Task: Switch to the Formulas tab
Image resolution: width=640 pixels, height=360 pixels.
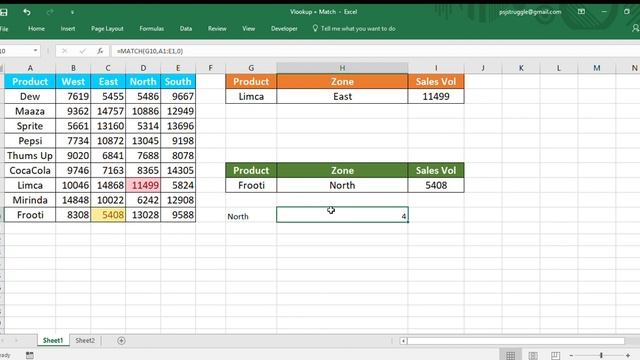Action: pyautogui.click(x=151, y=29)
